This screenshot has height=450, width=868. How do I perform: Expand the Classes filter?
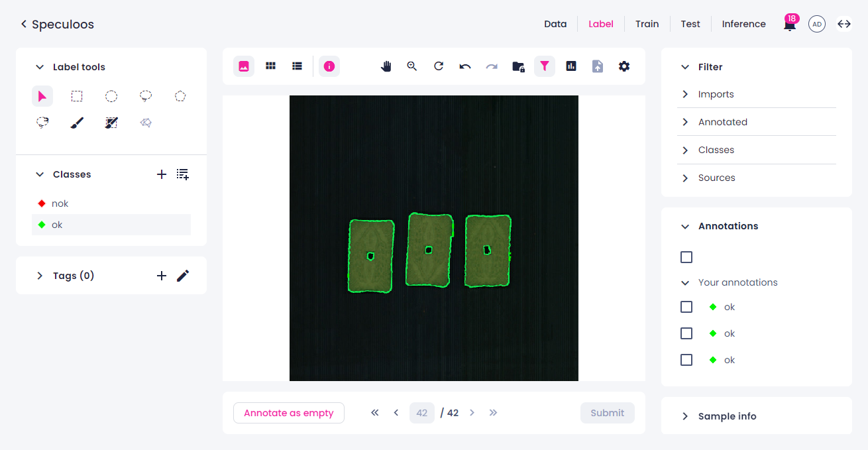click(685, 150)
